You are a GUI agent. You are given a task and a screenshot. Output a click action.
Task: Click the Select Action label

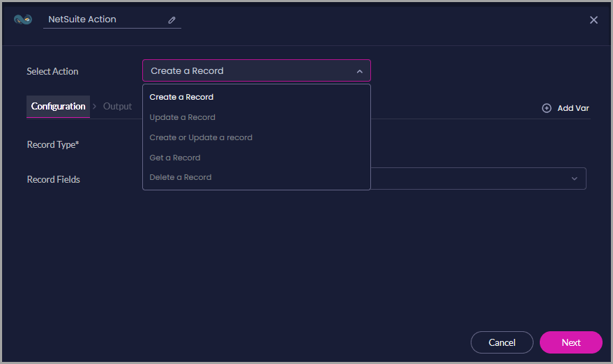[x=52, y=72]
